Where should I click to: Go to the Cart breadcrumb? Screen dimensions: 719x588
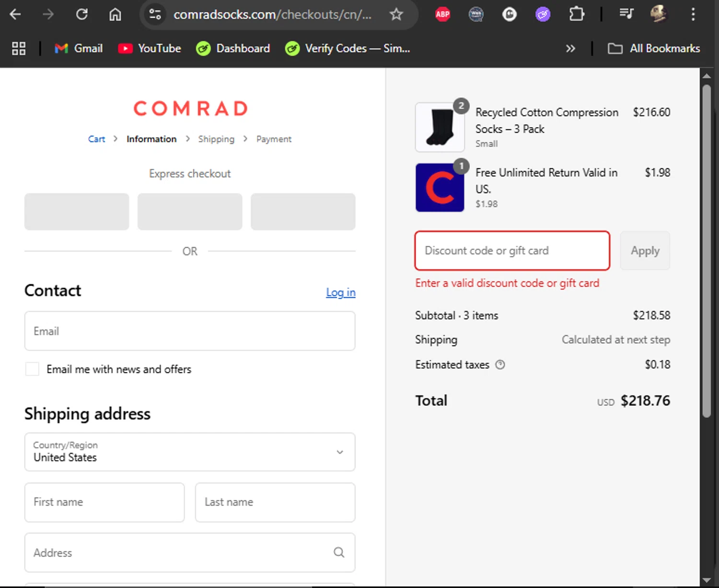pos(96,139)
